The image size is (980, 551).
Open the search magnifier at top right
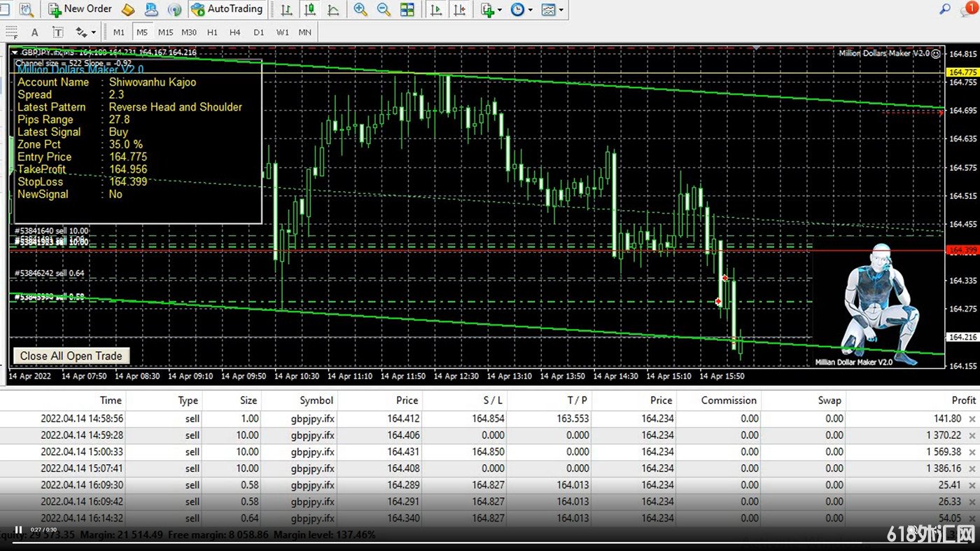coord(945,9)
